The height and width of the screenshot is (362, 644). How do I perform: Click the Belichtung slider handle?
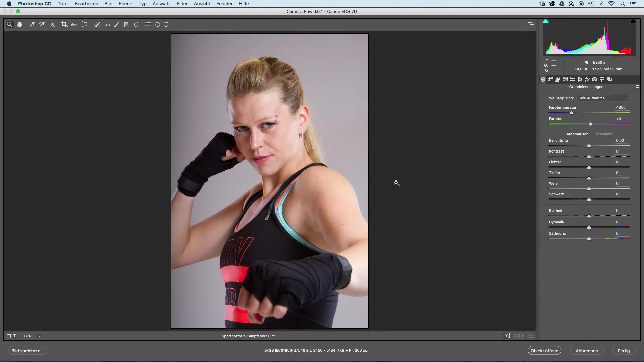click(x=589, y=146)
